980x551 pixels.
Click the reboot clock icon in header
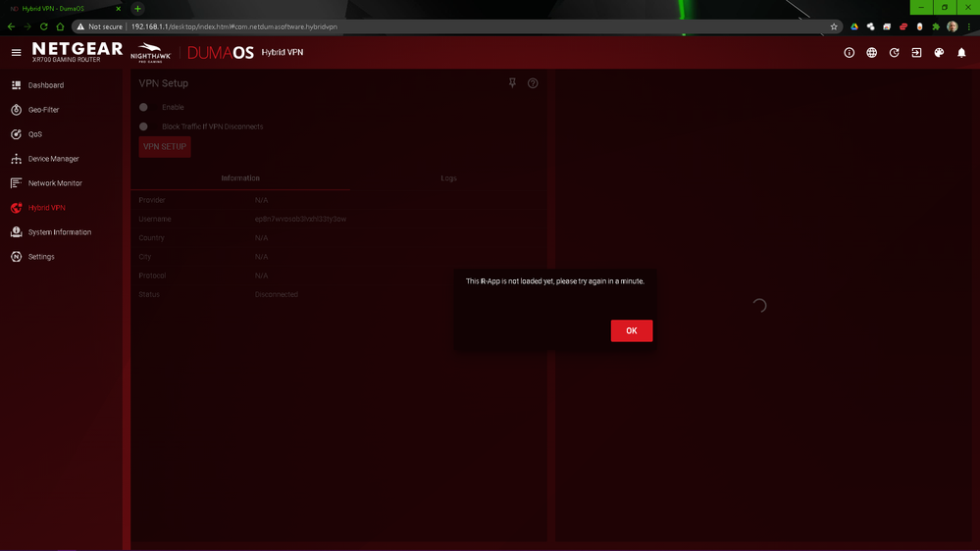pos(894,53)
